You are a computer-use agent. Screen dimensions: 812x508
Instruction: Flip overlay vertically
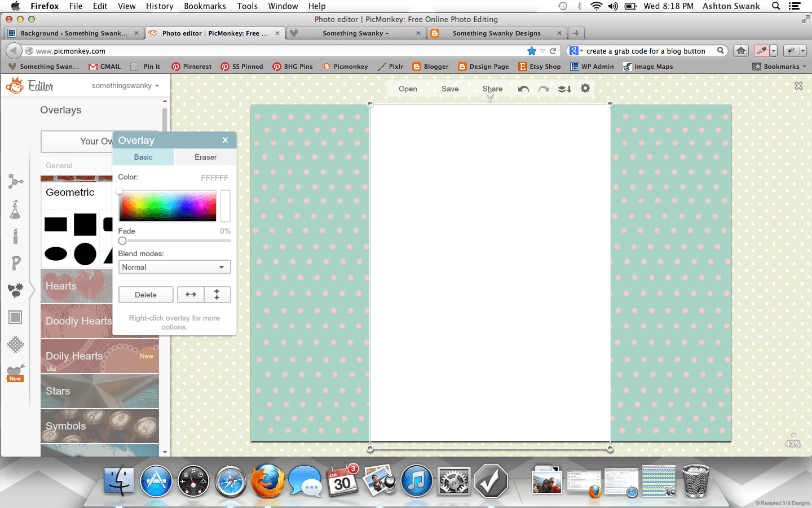(217, 295)
